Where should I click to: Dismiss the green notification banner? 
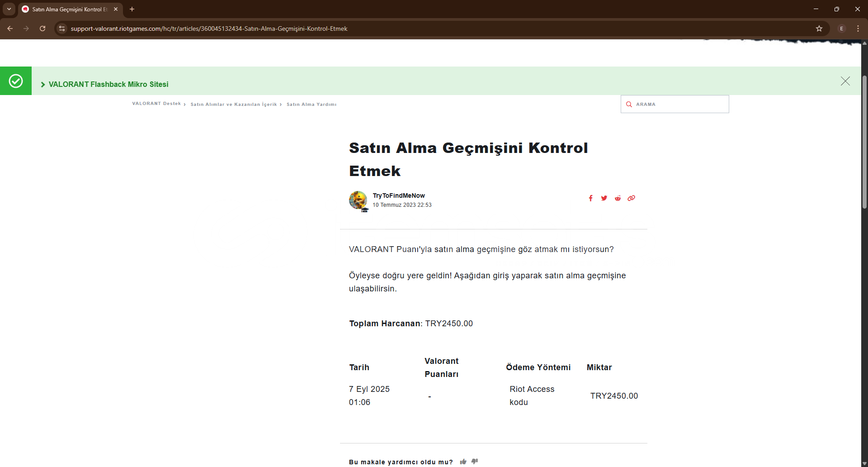[845, 81]
